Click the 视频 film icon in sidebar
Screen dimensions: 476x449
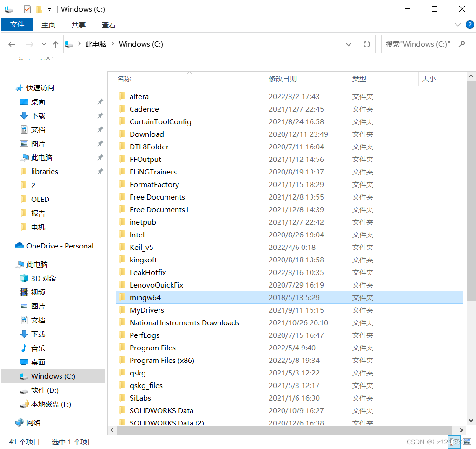coord(24,292)
